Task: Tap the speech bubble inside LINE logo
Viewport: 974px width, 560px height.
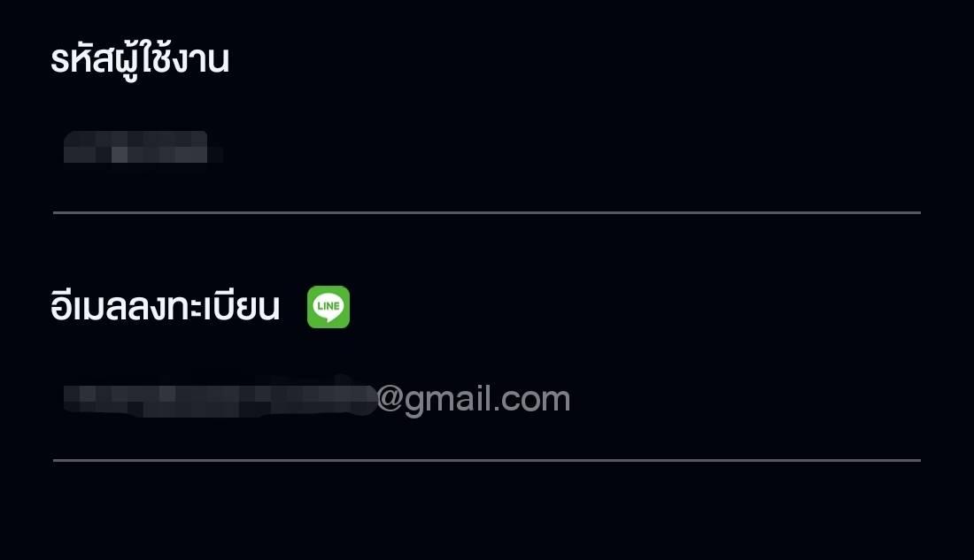Action: tap(328, 307)
